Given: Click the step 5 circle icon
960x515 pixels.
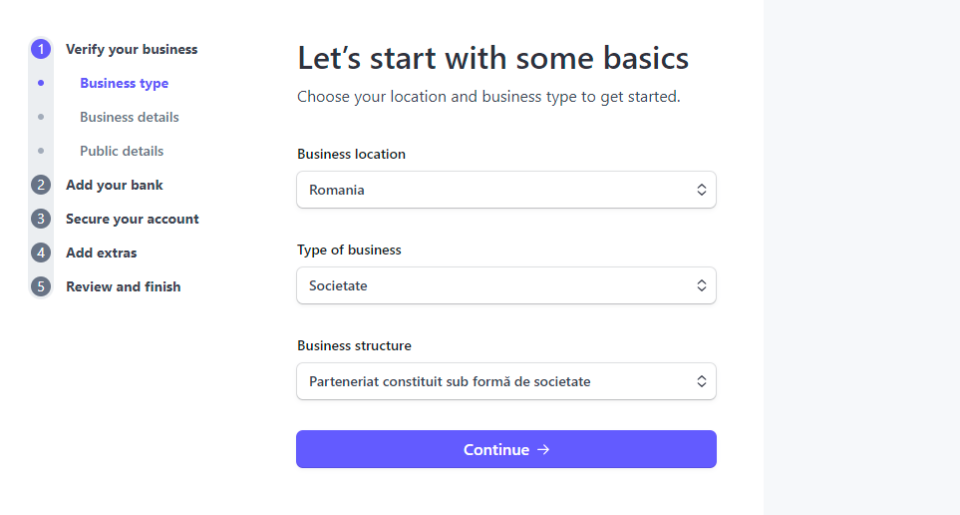Looking at the screenshot, I should pyautogui.click(x=41, y=287).
